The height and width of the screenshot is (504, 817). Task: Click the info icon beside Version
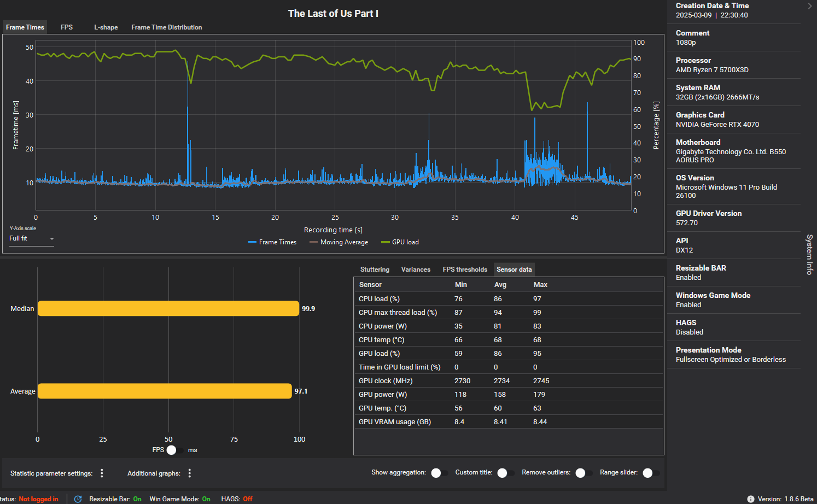[x=750, y=499]
